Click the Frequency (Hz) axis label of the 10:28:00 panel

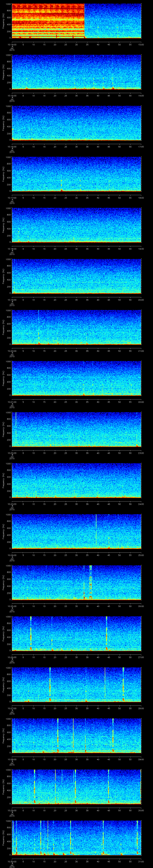[x=3, y=736]
